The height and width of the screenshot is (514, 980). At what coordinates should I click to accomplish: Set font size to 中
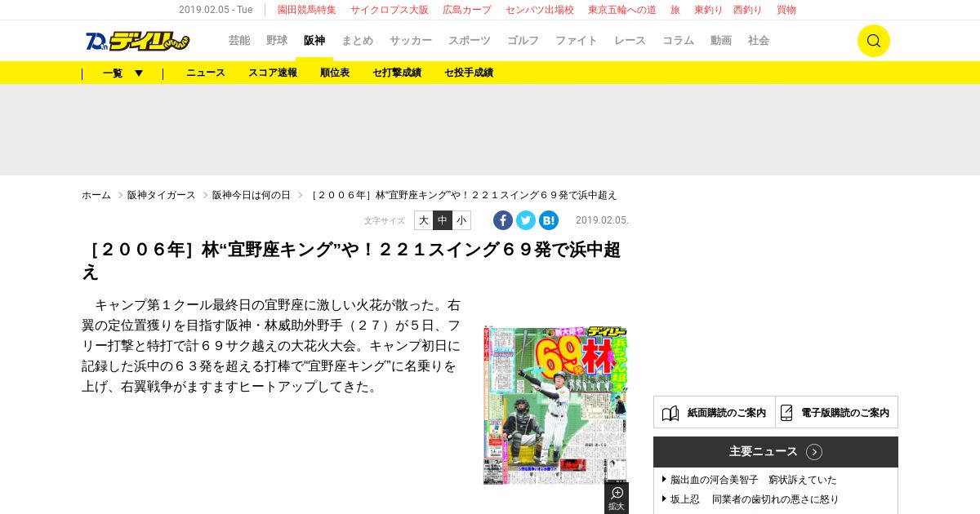(x=443, y=220)
